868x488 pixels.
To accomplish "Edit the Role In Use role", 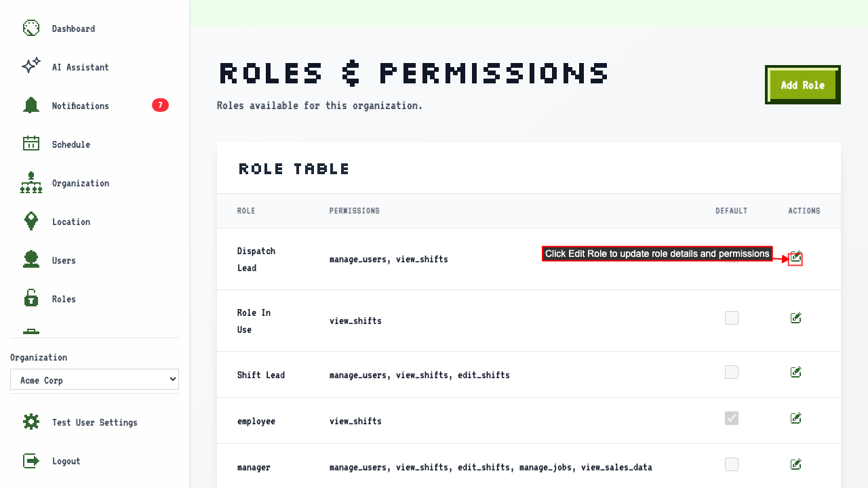I will point(796,318).
